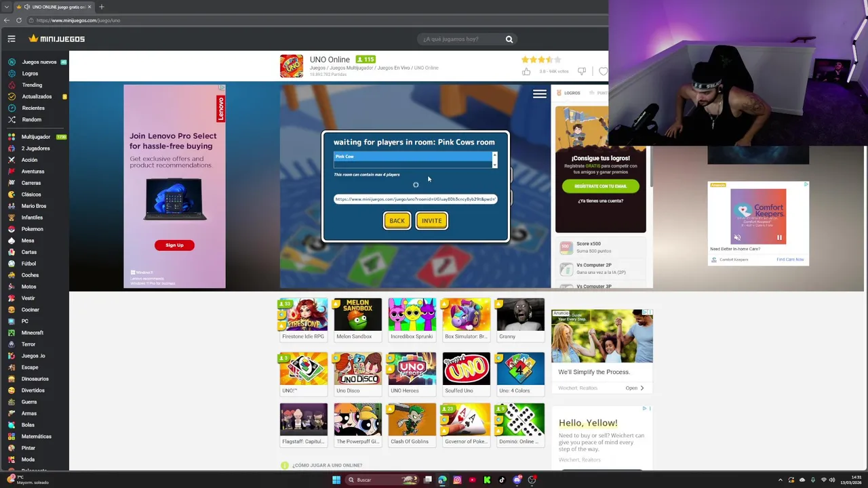Open Instagram from the taskbar
The image size is (868, 488).
click(x=457, y=480)
